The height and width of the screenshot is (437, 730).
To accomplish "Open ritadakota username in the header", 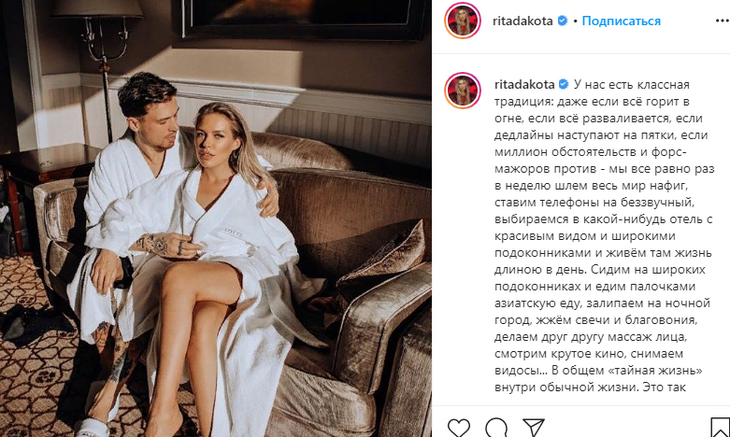I will pos(522,21).
